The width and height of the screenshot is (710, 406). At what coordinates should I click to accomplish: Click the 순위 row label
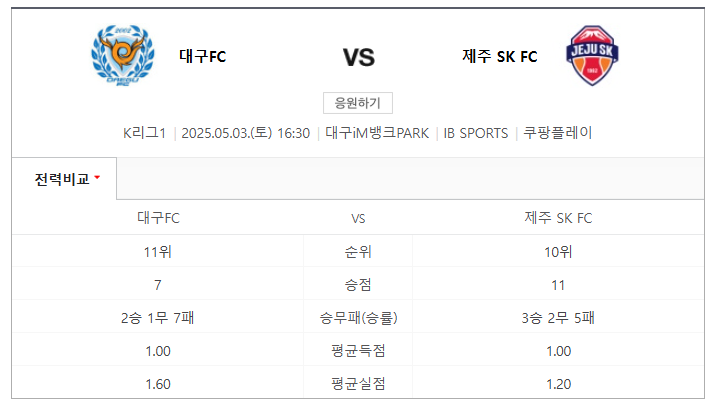[358, 252]
